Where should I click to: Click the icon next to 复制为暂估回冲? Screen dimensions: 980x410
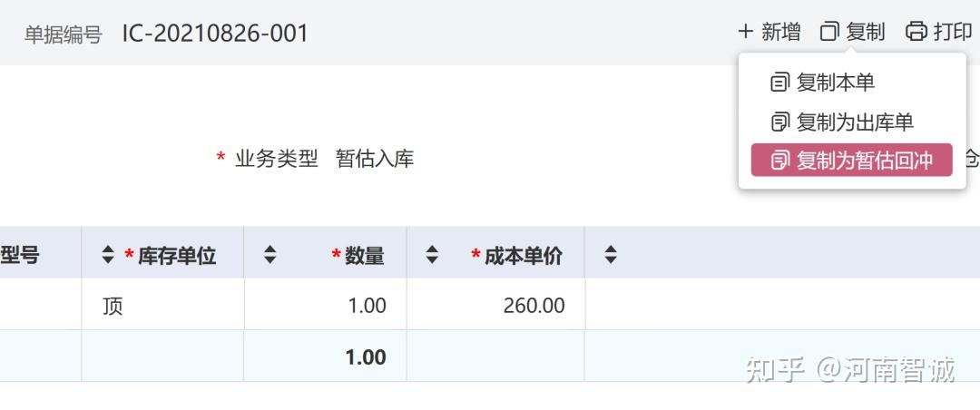(780, 161)
